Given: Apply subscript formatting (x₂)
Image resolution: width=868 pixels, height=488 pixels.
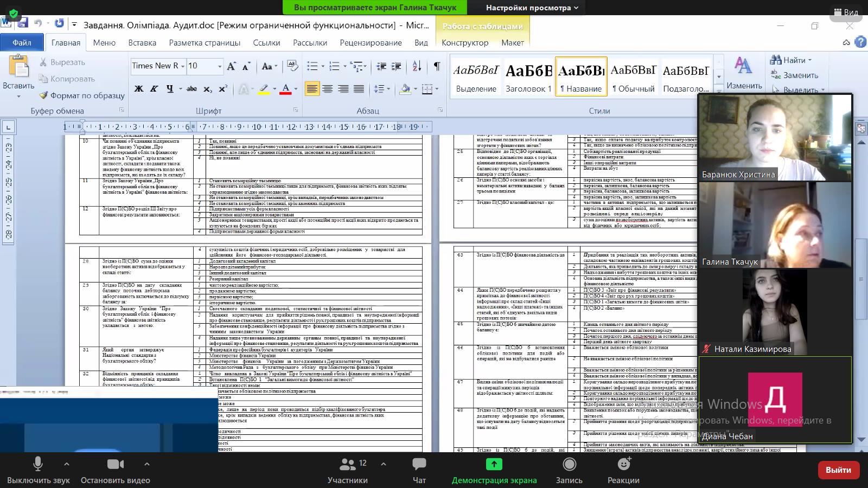Looking at the screenshot, I should point(208,88).
